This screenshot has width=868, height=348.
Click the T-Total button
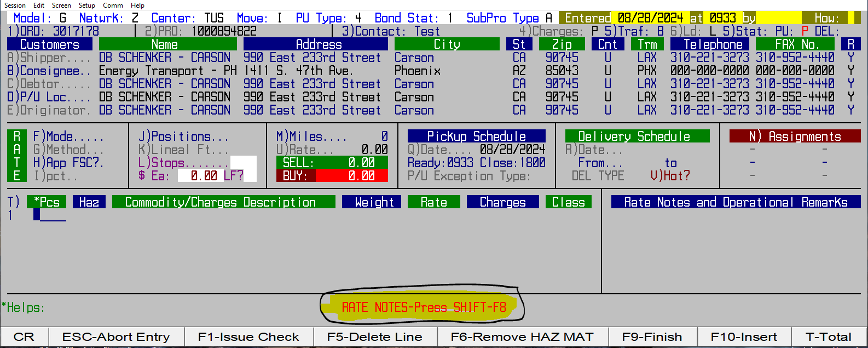[x=828, y=337]
